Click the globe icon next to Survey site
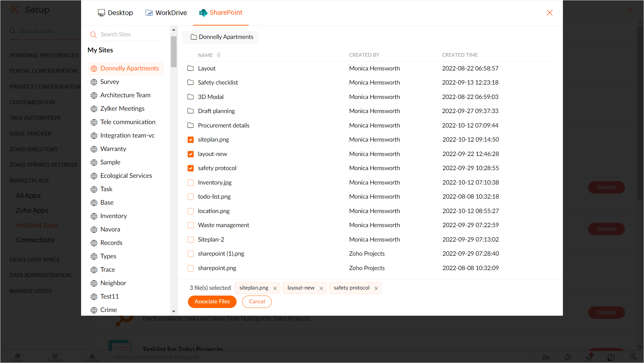The width and height of the screenshot is (644, 363). 94,82
